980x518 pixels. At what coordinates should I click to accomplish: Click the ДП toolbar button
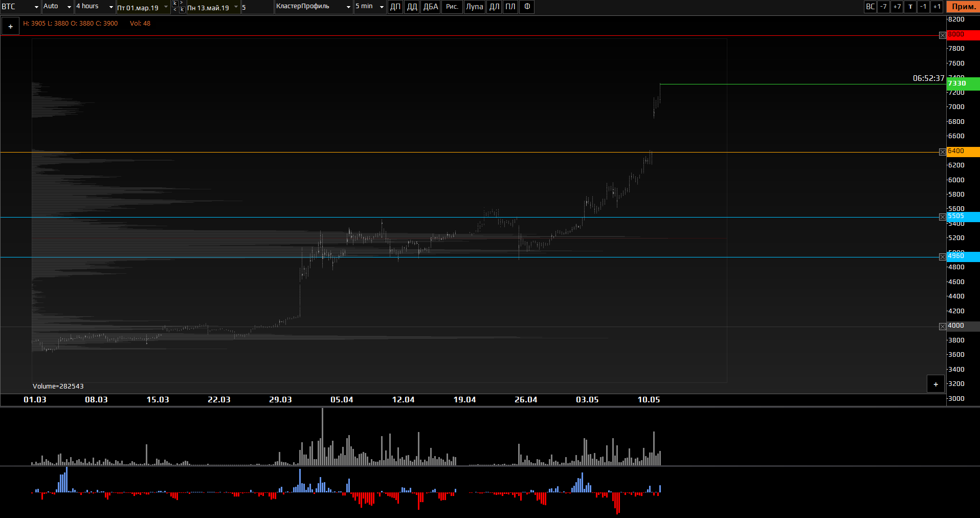[x=395, y=7]
